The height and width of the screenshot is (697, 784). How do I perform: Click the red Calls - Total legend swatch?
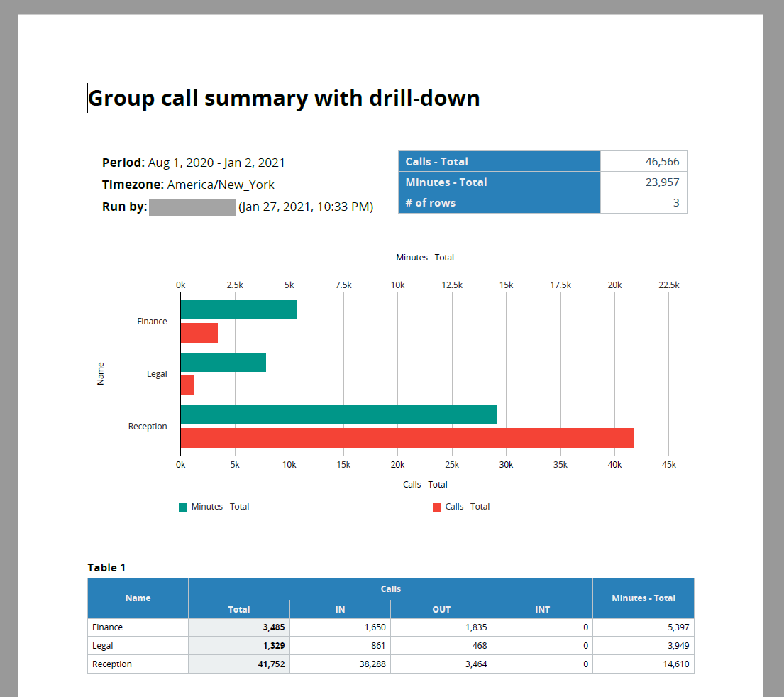tap(437, 507)
